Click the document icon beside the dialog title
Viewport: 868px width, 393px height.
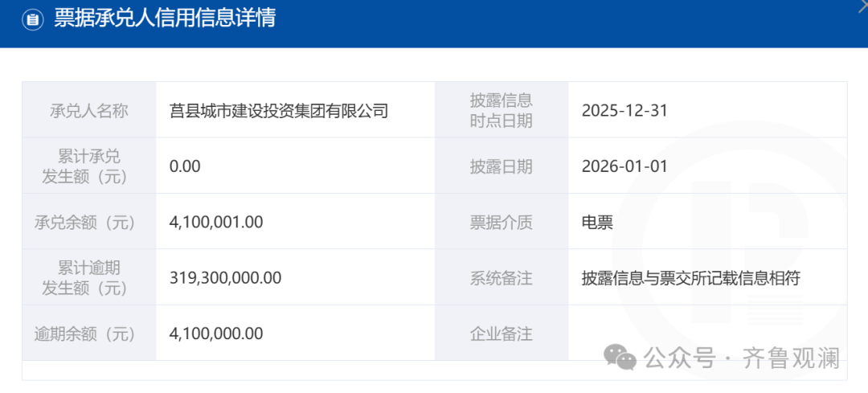point(32,20)
